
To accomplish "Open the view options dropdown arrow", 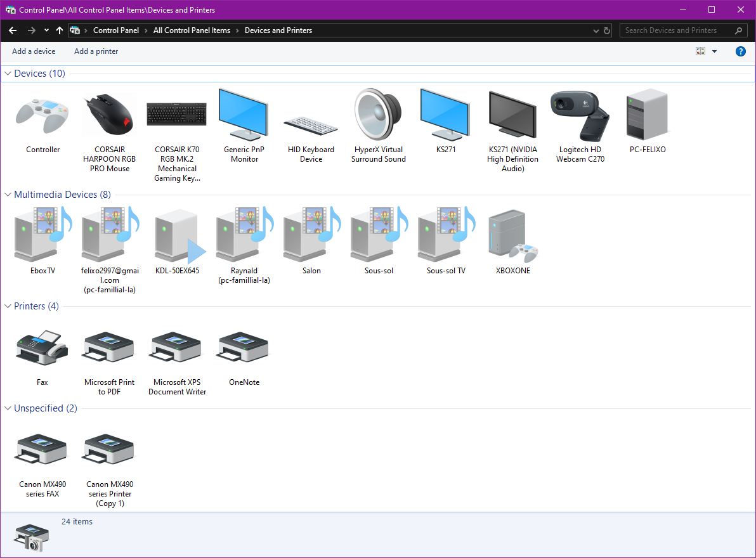I will (x=715, y=51).
